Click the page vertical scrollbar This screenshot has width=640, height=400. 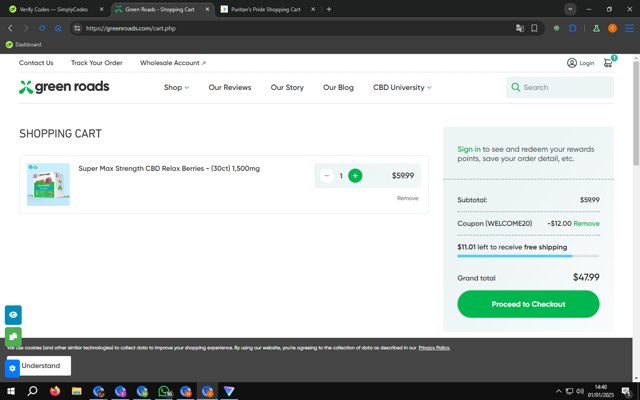636,113
